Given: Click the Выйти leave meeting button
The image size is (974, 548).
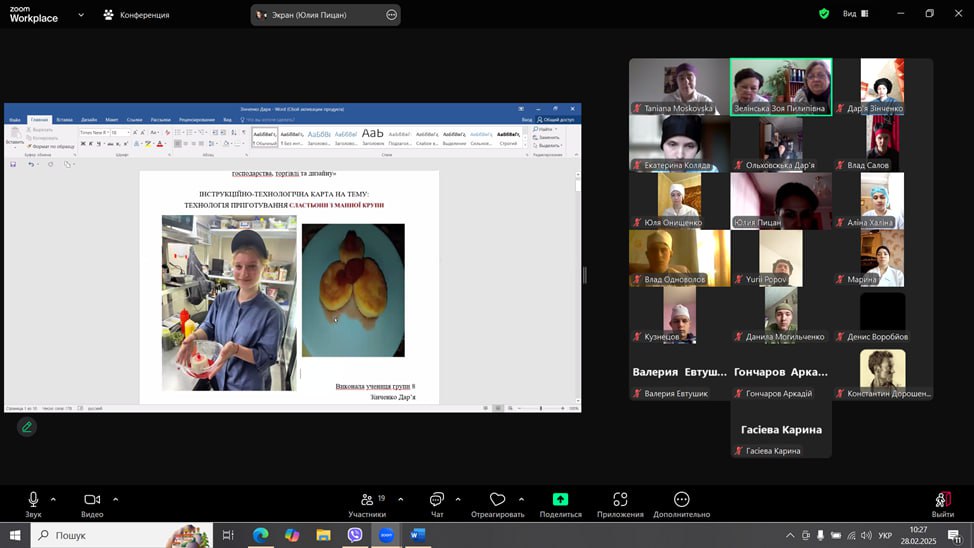Looking at the screenshot, I should coord(942,503).
